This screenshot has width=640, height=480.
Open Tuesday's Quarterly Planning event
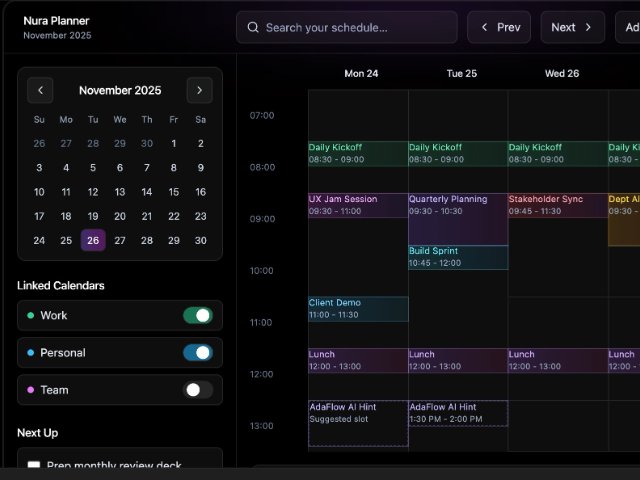pos(457,212)
